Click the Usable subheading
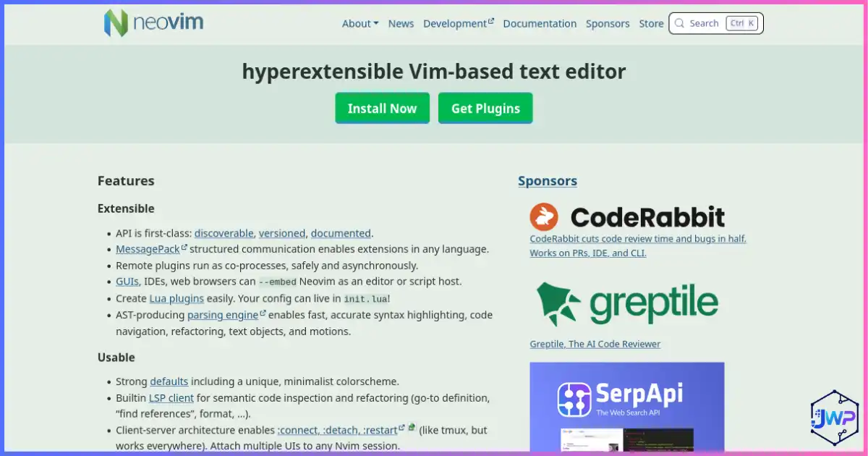This screenshot has width=868, height=456. click(116, 358)
